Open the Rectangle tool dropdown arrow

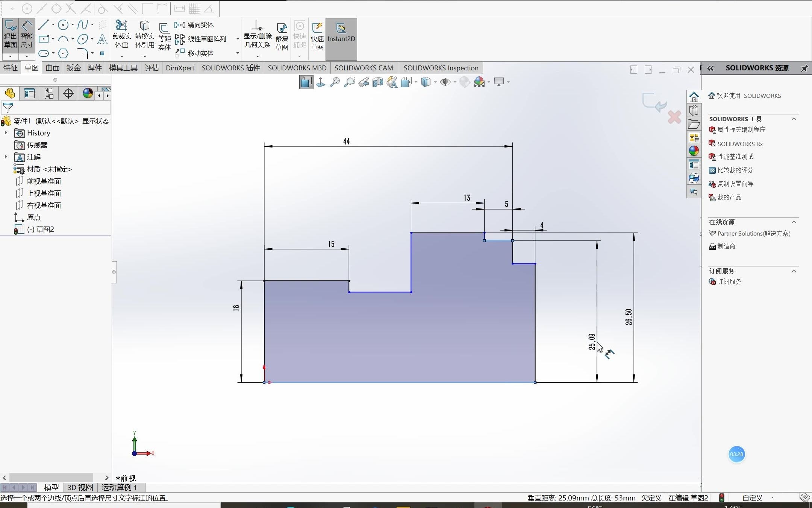click(53, 39)
